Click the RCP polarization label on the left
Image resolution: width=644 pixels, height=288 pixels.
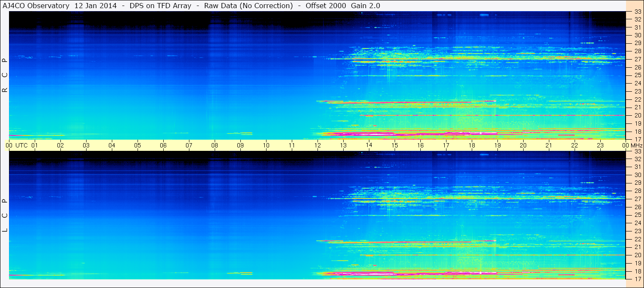click(x=5, y=75)
